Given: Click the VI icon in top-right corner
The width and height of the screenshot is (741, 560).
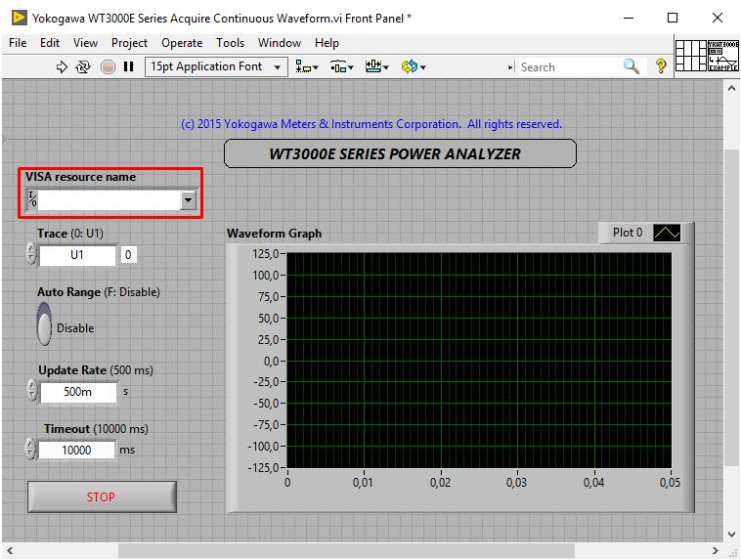Looking at the screenshot, I should [x=722, y=55].
